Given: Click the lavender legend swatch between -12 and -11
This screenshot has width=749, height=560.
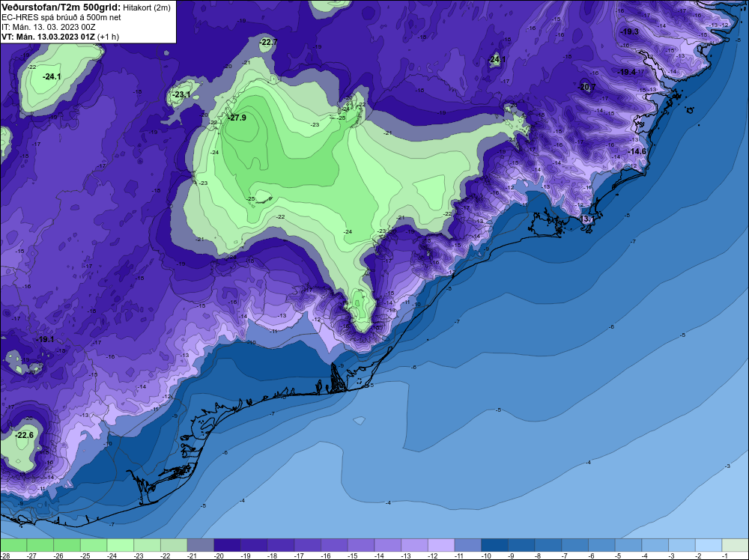Looking at the screenshot, I should [441, 545].
